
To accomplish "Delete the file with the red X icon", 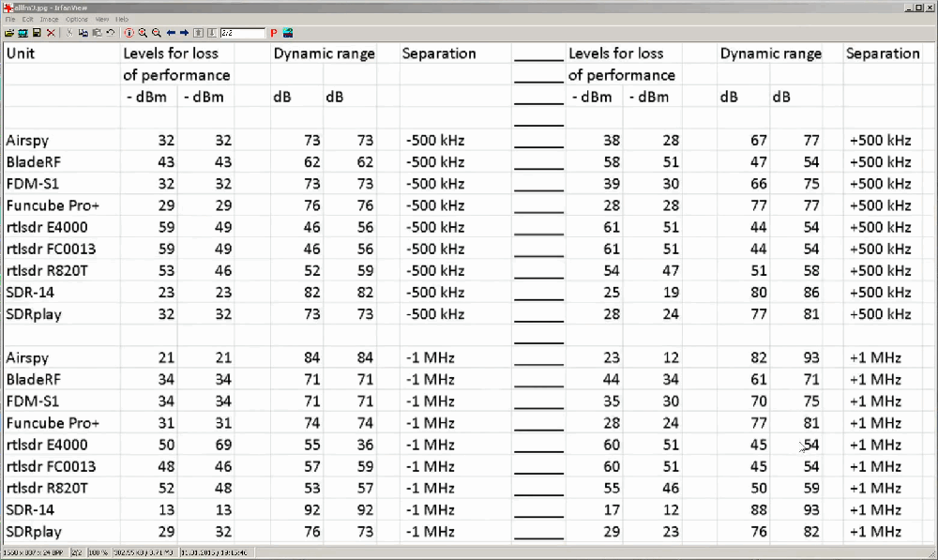I will click(x=51, y=33).
